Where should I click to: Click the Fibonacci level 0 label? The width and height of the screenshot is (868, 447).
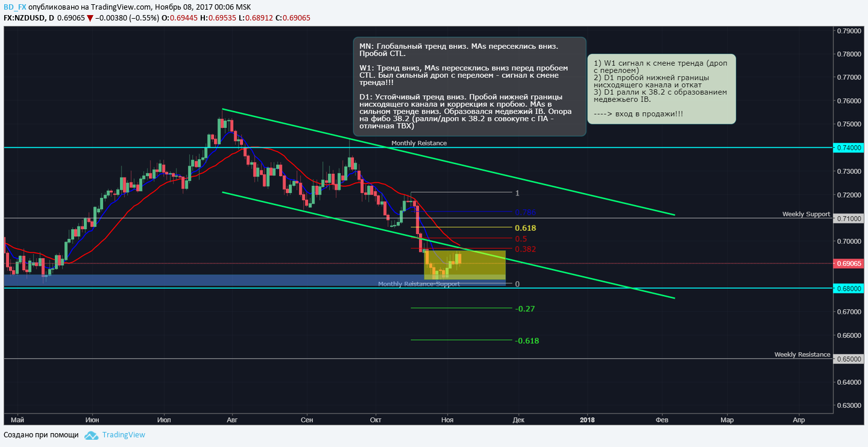(x=518, y=284)
